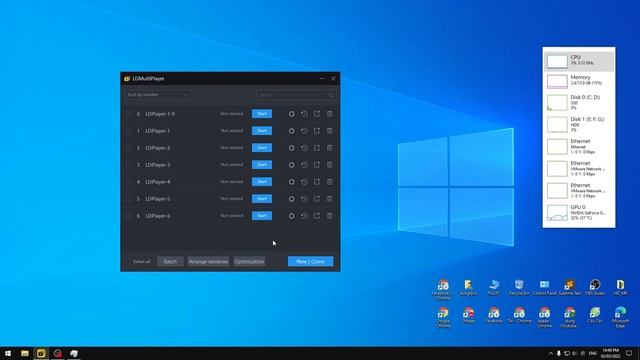Delete the LDPlayer-2 instance
This screenshot has width=640, height=360.
(x=329, y=148)
